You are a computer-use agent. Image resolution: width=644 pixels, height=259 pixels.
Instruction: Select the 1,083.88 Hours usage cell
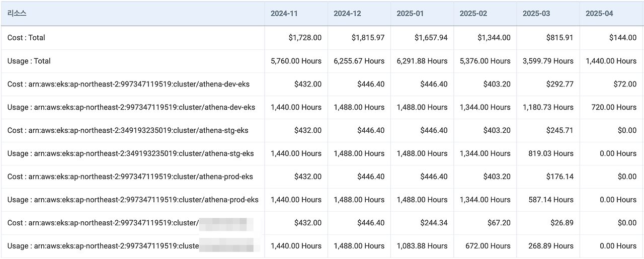tap(422, 246)
